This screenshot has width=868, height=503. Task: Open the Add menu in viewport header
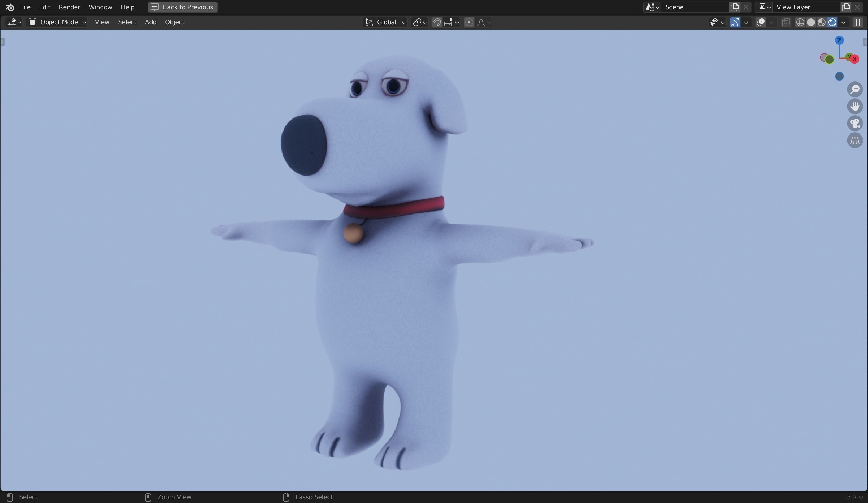(x=151, y=22)
